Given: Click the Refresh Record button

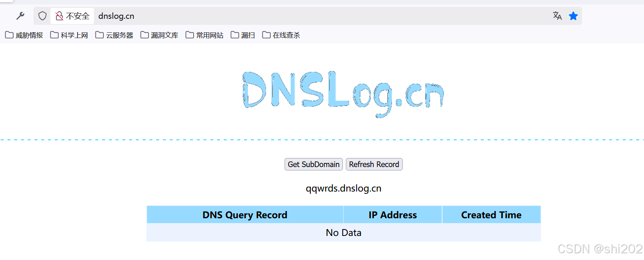Looking at the screenshot, I should tap(374, 164).
